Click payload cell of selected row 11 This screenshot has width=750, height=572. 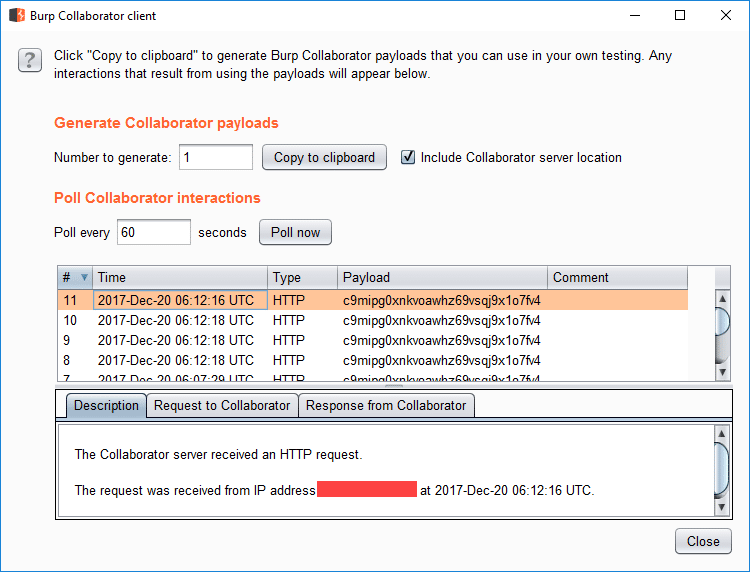[442, 300]
